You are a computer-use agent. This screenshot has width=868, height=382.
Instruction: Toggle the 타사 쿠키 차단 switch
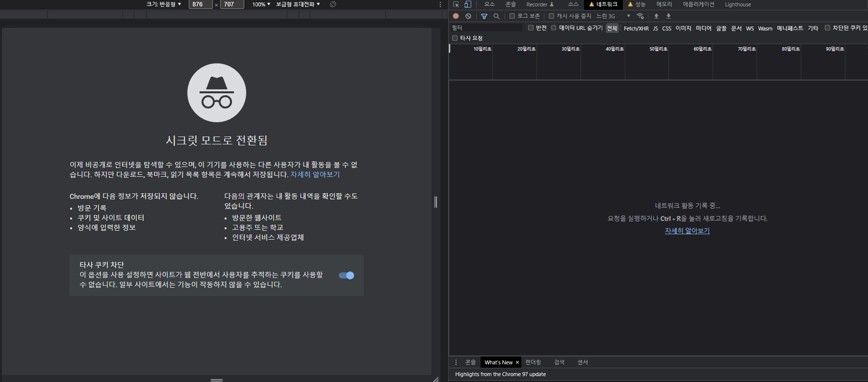click(x=346, y=275)
